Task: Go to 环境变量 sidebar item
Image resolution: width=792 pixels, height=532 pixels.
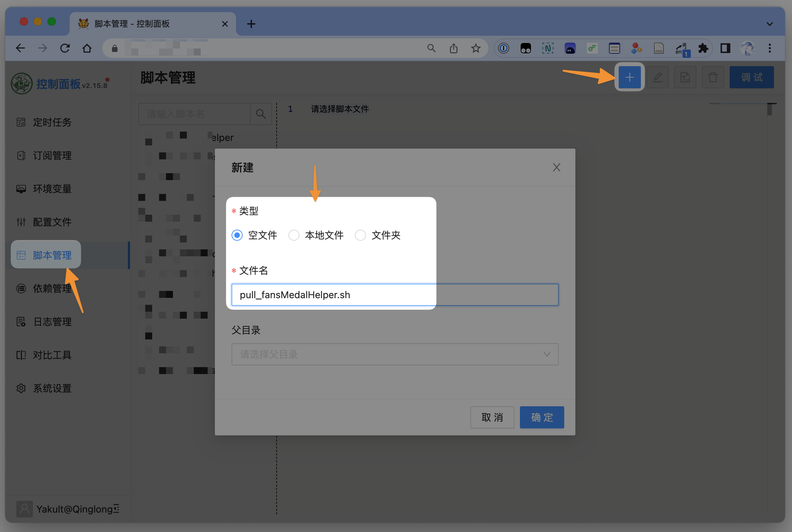Action: [x=52, y=189]
